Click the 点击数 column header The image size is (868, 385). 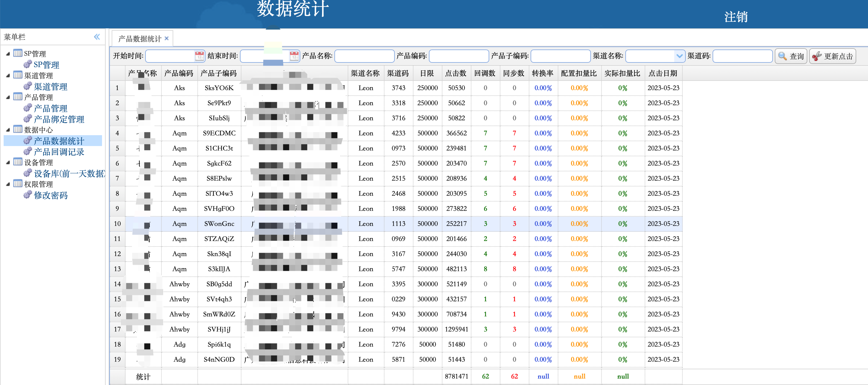[456, 73]
